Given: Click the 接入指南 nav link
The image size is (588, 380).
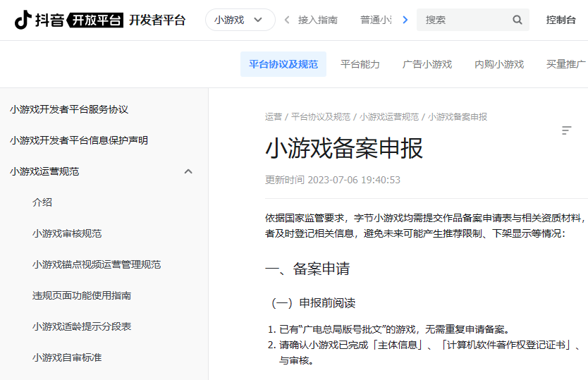Looking at the screenshot, I should pyautogui.click(x=317, y=20).
